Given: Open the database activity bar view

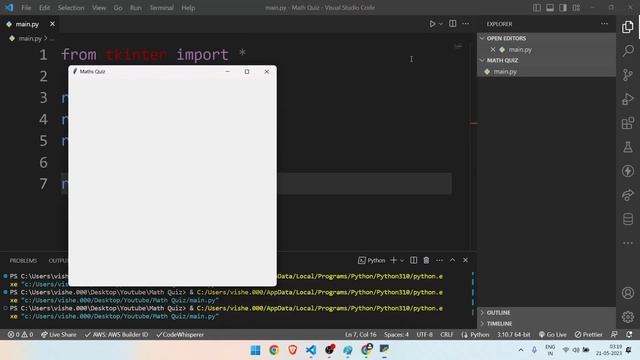Looking at the screenshot, I should [628, 219].
